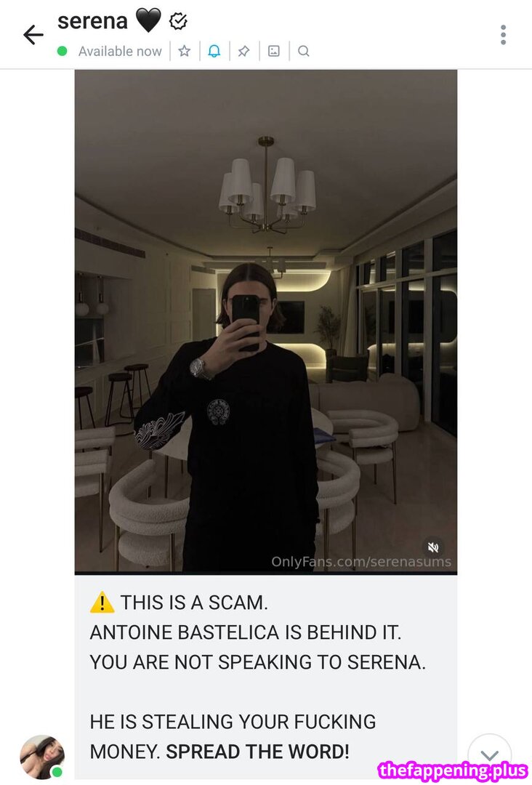Add serena to favorites with the star icon
Viewport: 532px width, 785px height.
(x=185, y=51)
